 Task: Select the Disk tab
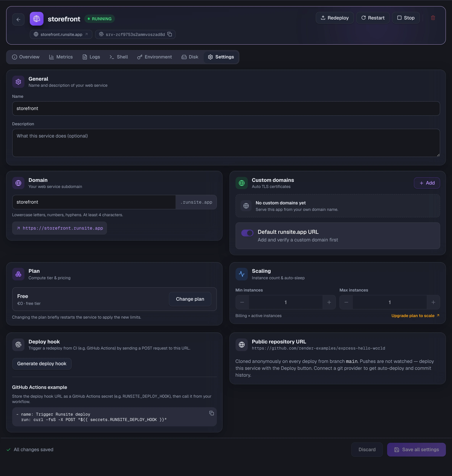(190, 57)
